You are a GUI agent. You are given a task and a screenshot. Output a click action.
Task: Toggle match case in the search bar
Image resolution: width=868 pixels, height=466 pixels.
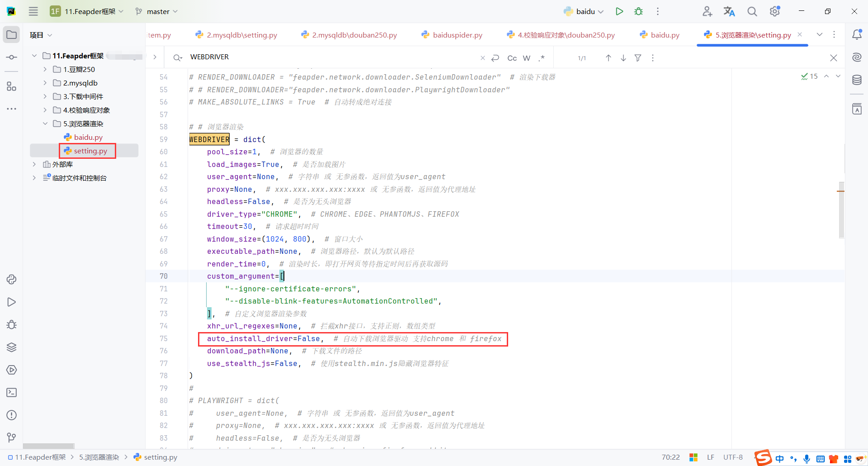coord(511,58)
